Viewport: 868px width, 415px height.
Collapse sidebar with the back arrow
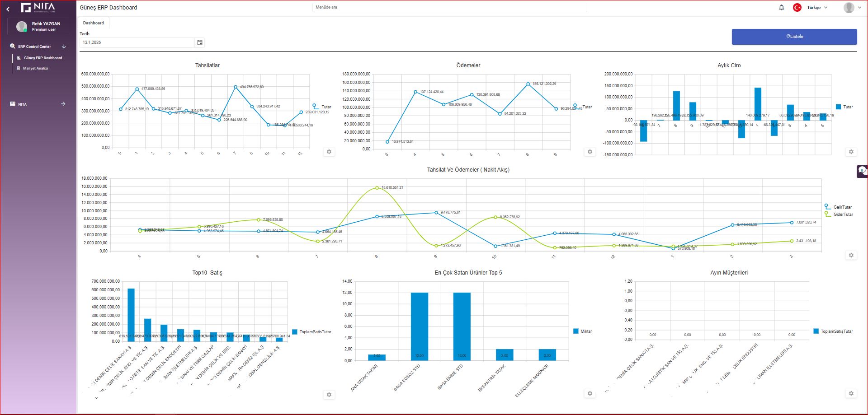point(8,9)
